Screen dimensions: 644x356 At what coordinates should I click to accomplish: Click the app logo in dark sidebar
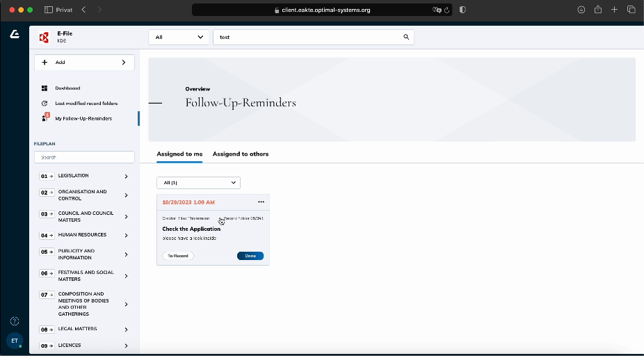pos(15,35)
